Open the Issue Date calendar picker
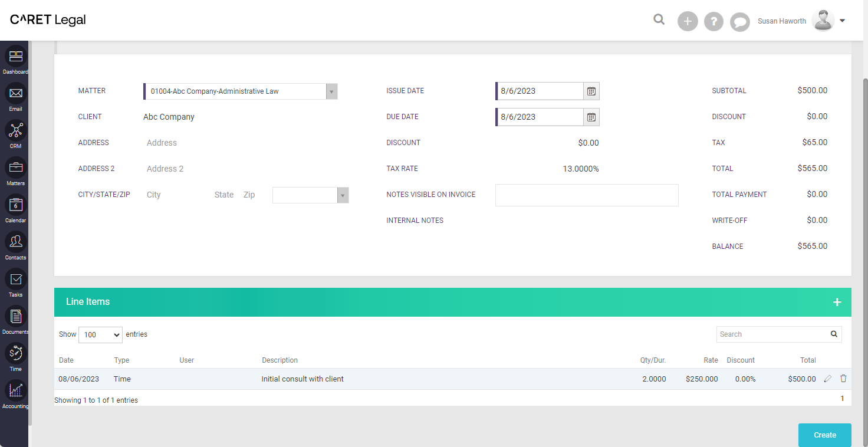868x447 pixels. coord(591,91)
